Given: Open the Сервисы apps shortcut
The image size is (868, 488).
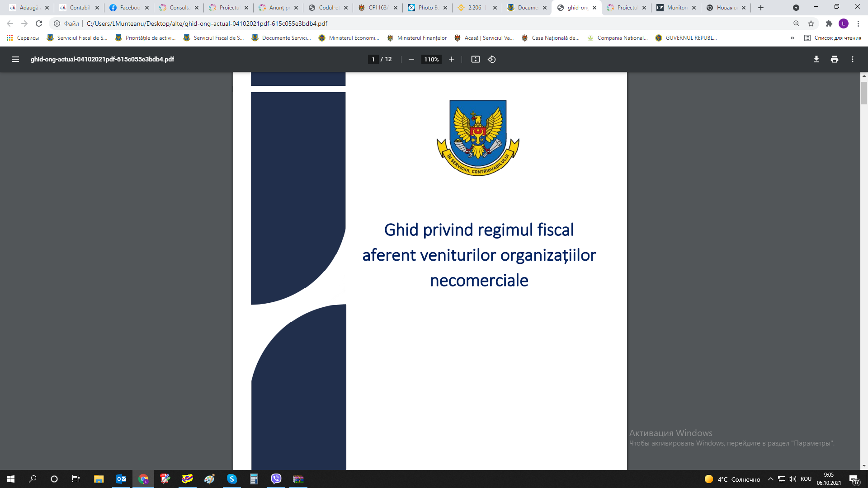Looking at the screenshot, I should (x=23, y=38).
